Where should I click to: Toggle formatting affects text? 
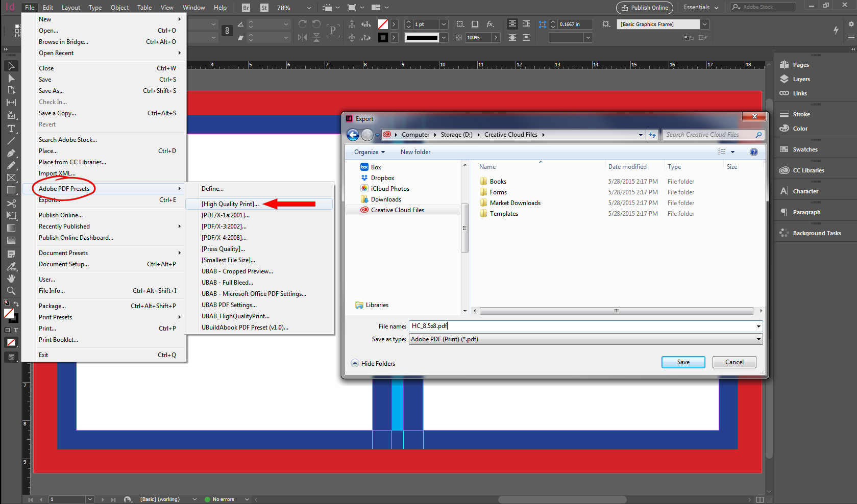[x=16, y=330]
